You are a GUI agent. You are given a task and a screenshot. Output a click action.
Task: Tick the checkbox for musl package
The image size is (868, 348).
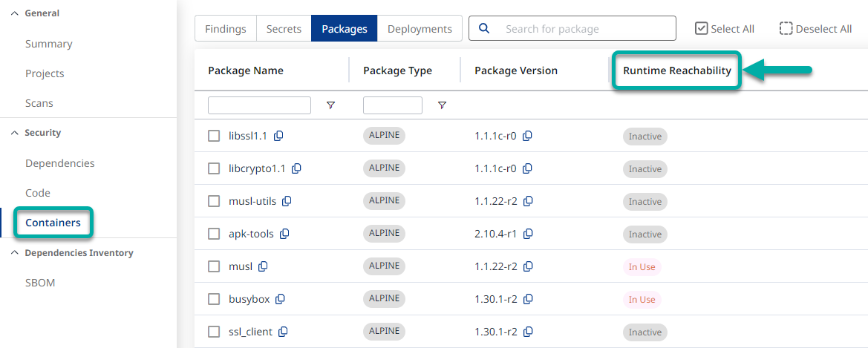tap(214, 266)
